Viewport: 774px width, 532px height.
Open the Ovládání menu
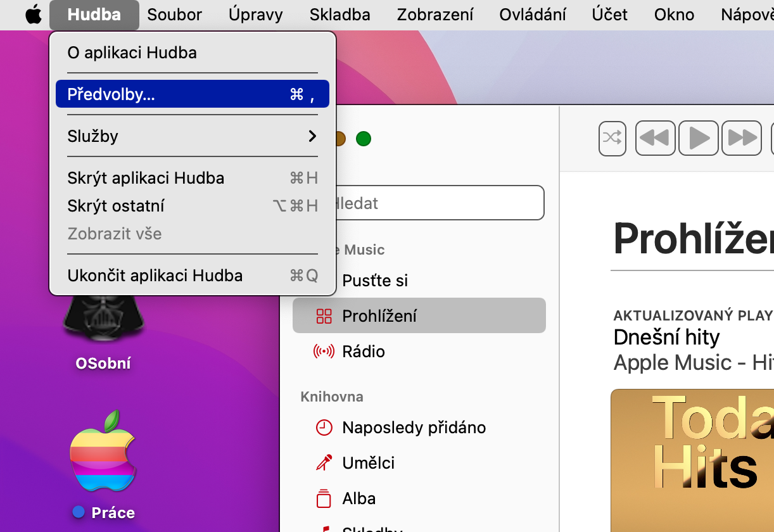coord(533,15)
